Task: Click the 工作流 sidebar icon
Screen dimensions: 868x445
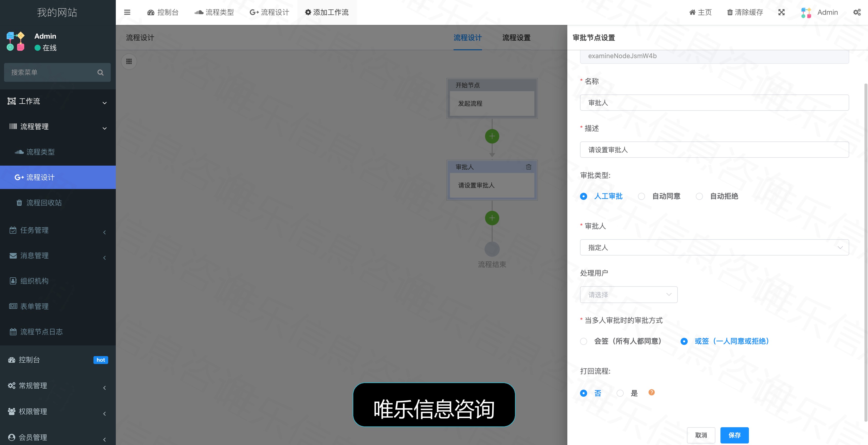Action: 12,101
